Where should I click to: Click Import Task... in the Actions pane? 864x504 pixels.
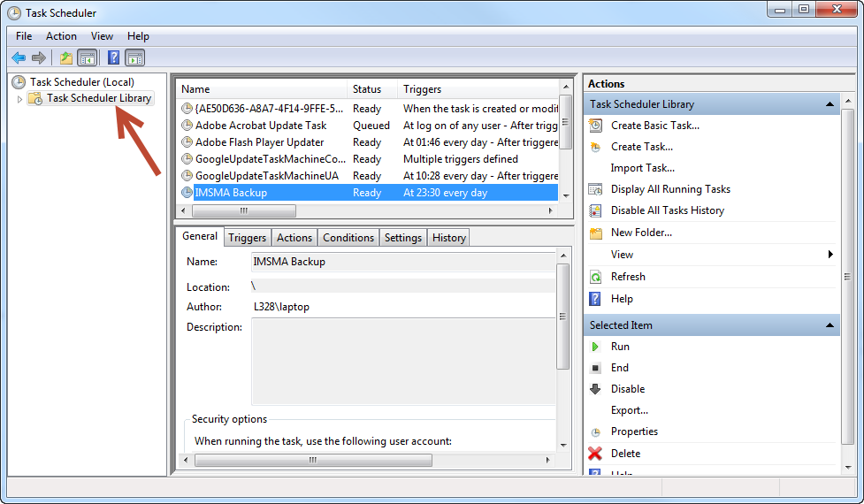(642, 168)
